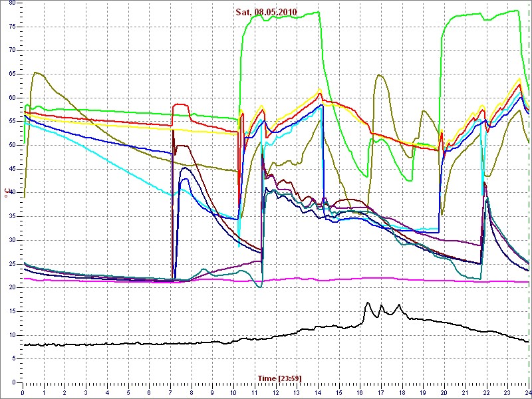Click hour 4 label on the time axis
532x399 pixels.
pos(107,393)
